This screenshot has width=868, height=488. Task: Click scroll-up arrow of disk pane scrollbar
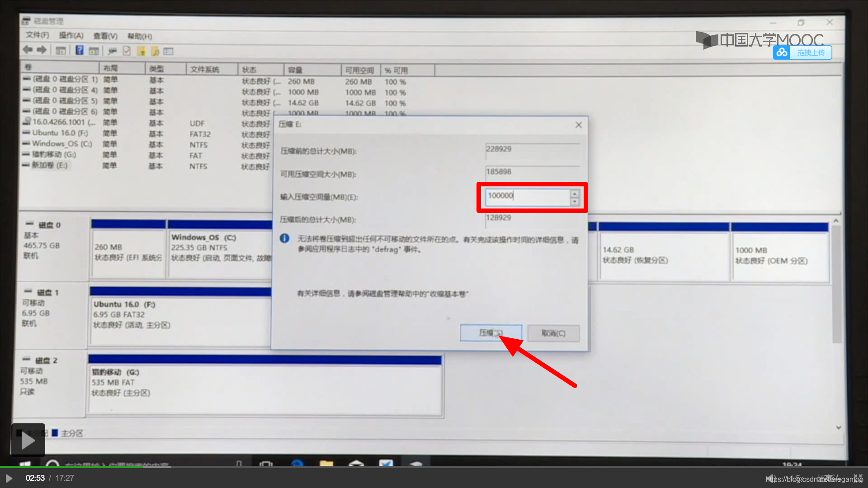point(836,221)
